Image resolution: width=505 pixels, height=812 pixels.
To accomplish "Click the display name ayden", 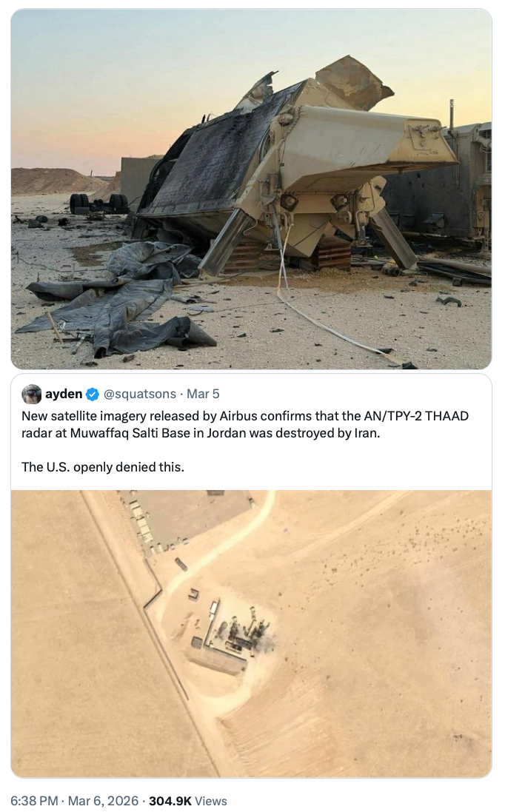I will [64, 394].
